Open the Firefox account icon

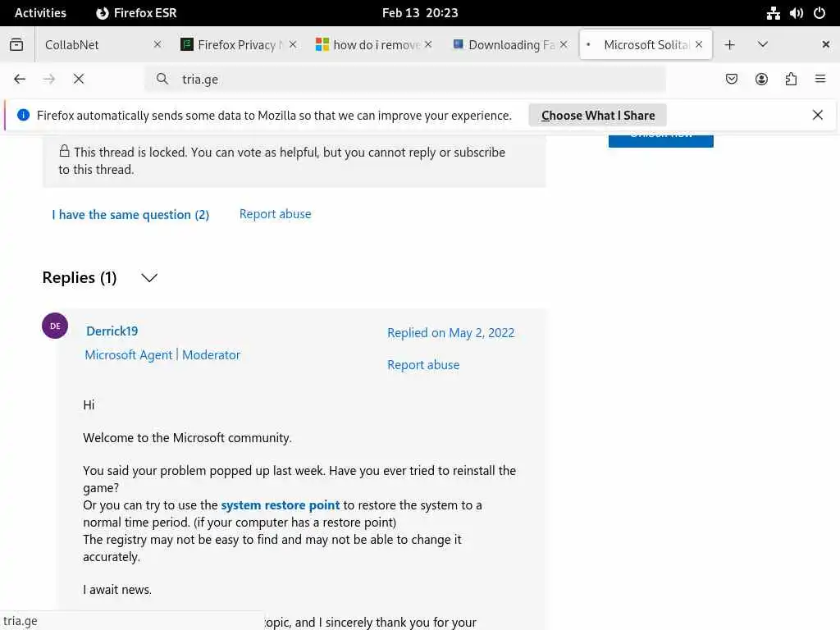(x=761, y=79)
